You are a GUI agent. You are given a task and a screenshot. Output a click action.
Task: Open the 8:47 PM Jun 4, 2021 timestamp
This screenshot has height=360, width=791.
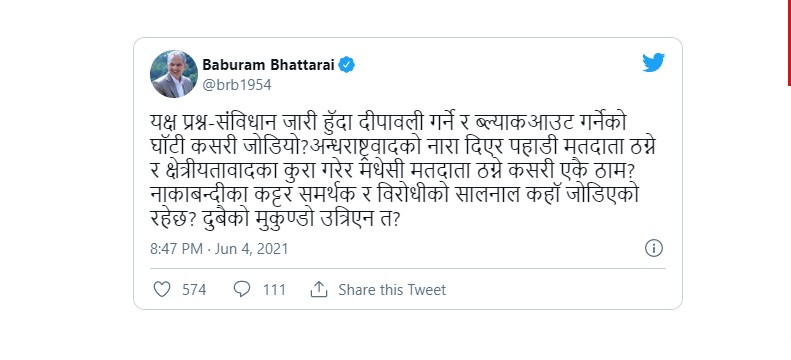(x=219, y=249)
